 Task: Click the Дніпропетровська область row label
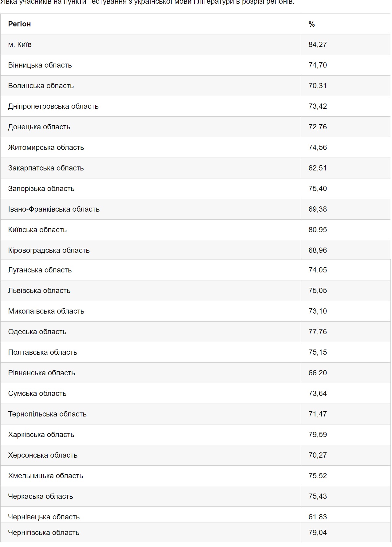click(x=53, y=106)
